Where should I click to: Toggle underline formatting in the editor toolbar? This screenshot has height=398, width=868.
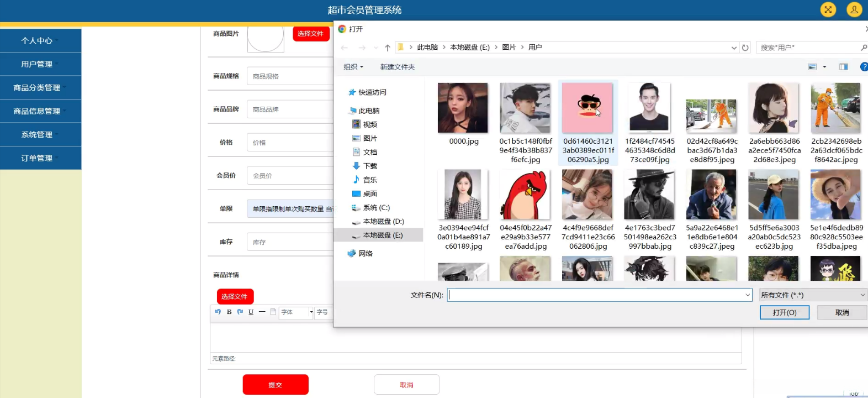(251, 312)
